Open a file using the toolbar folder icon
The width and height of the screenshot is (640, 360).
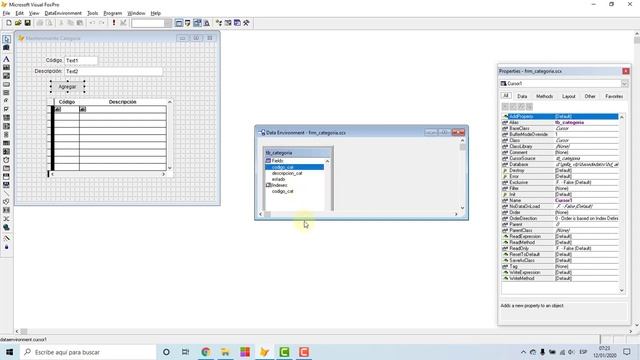[18, 23]
